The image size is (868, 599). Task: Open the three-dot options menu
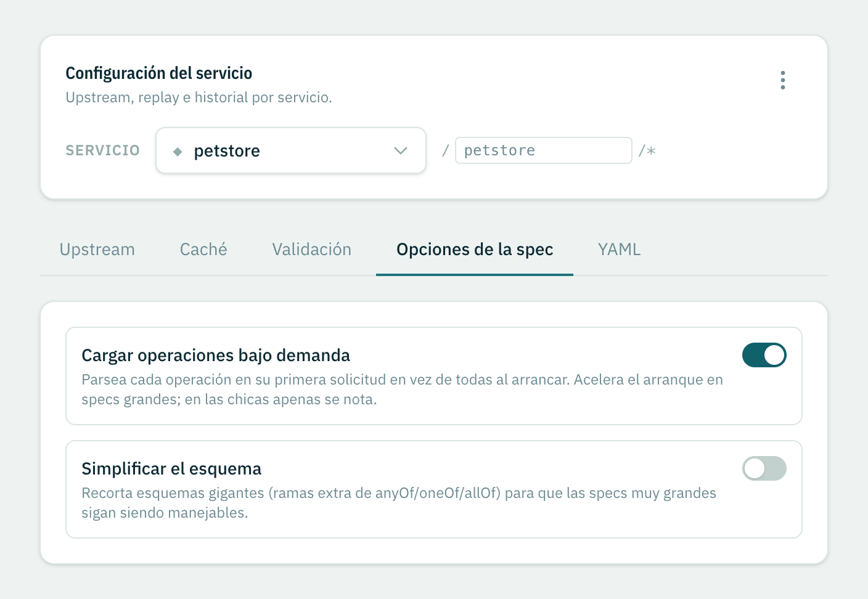point(782,80)
